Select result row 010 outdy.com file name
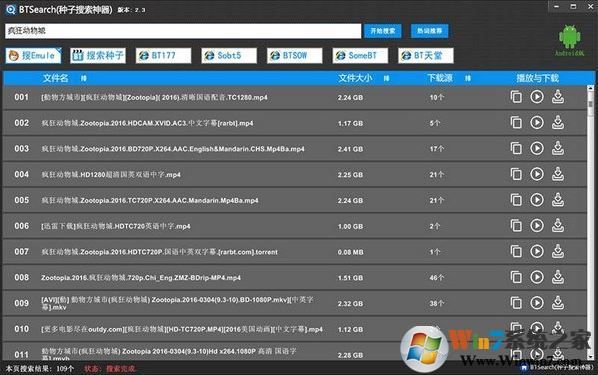This screenshot has width=598, height=375. [x=182, y=329]
